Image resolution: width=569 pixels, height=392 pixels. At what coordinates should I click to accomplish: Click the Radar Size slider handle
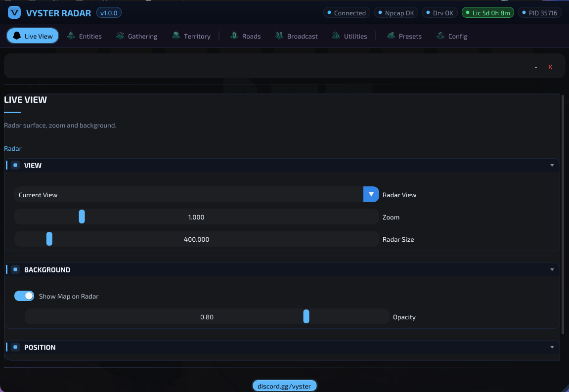(x=49, y=239)
